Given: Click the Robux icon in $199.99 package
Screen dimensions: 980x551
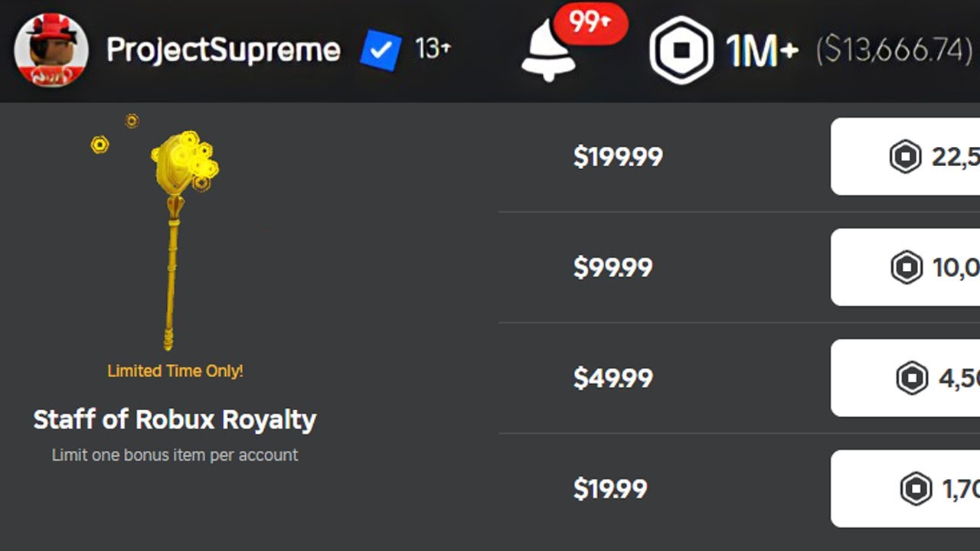Looking at the screenshot, I should pyautogui.click(x=905, y=157).
